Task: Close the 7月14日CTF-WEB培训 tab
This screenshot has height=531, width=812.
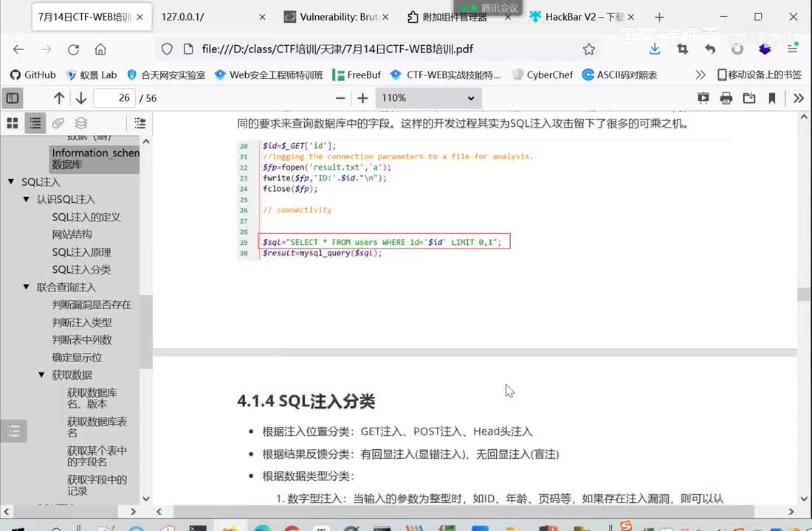Action: pos(140,17)
